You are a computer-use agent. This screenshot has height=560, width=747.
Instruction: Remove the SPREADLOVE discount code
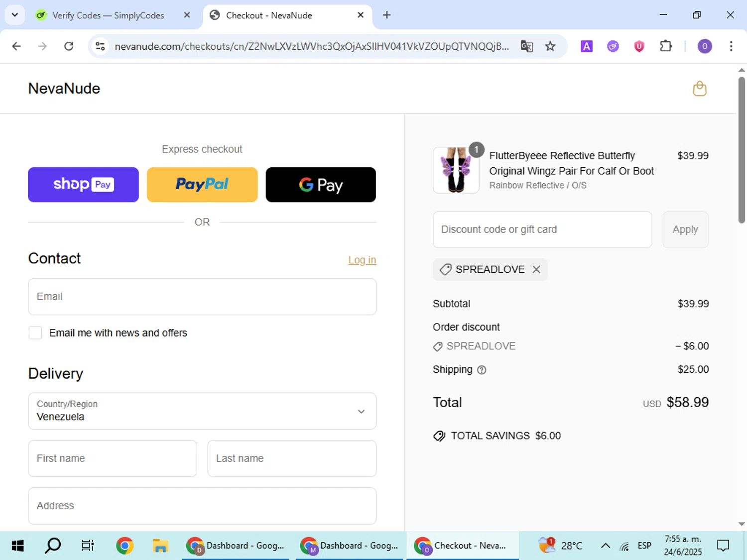point(536,269)
